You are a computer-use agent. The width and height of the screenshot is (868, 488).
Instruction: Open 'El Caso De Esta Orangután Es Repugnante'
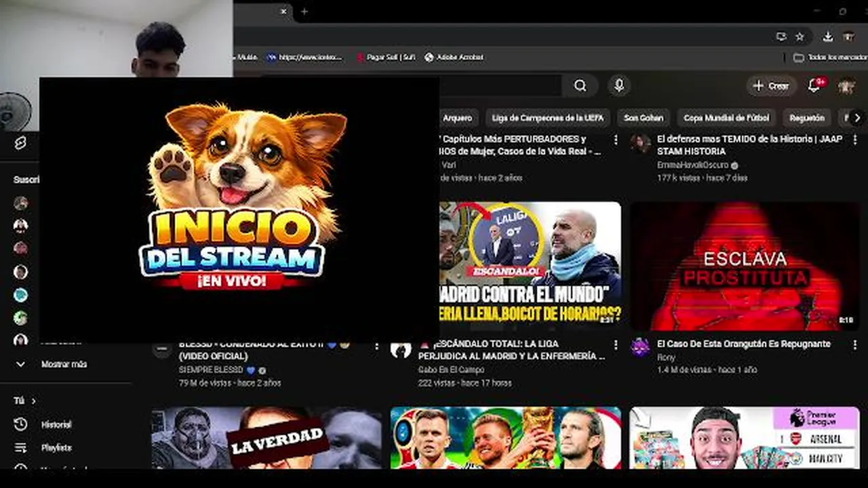pyautogui.click(x=743, y=344)
